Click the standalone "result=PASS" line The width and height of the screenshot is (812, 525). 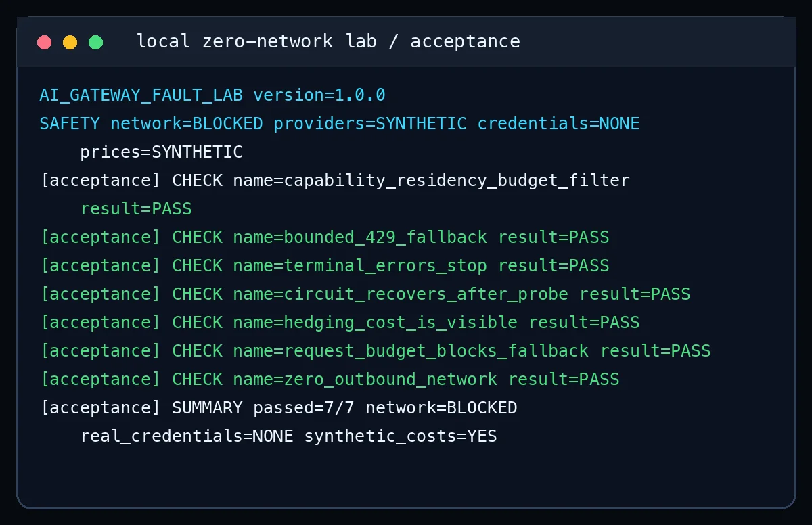tap(136, 209)
